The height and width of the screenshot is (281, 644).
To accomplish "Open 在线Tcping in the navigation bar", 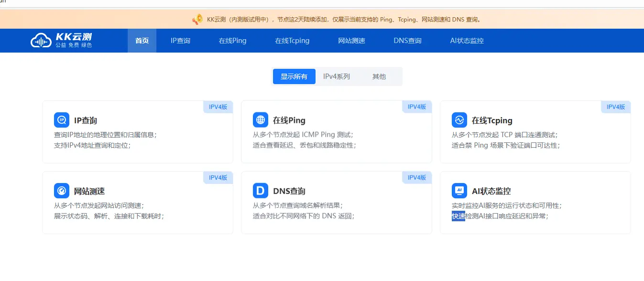I will [292, 41].
